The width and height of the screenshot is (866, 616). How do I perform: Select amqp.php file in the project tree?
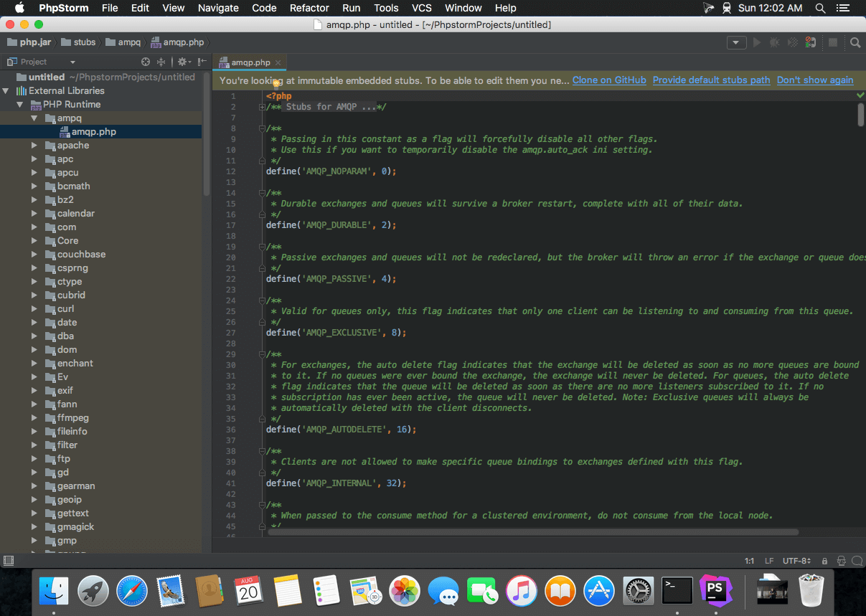(x=93, y=132)
